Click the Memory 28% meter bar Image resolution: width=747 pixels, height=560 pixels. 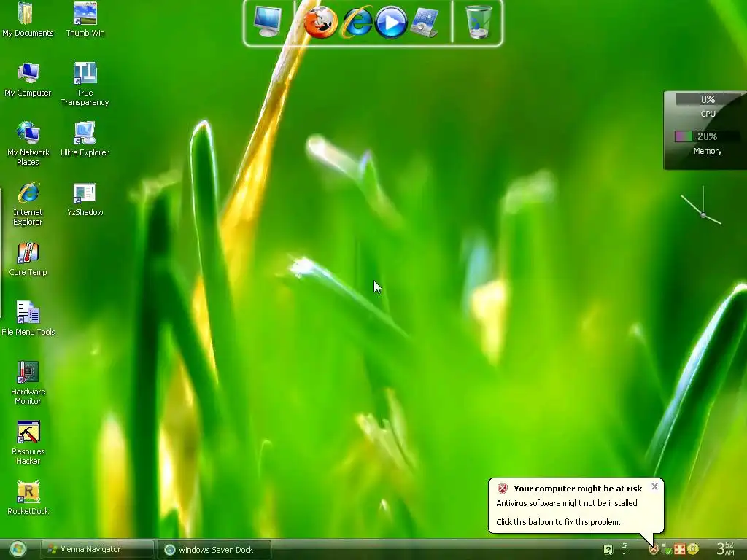pos(707,136)
